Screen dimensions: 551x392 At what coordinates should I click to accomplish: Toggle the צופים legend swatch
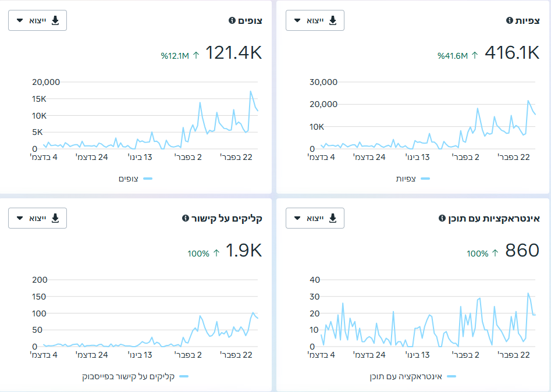point(148,179)
